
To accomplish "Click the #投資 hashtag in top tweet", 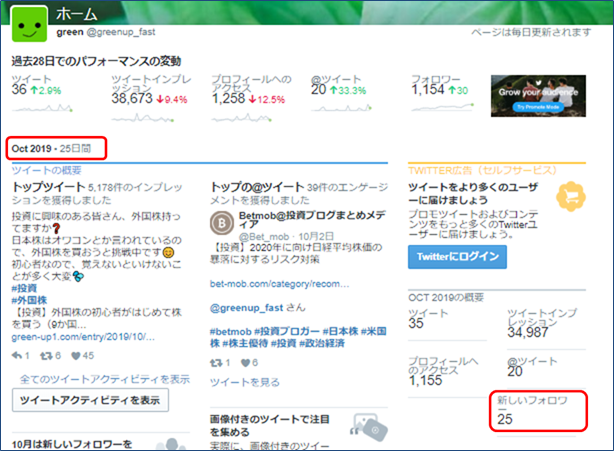I will [24, 288].
